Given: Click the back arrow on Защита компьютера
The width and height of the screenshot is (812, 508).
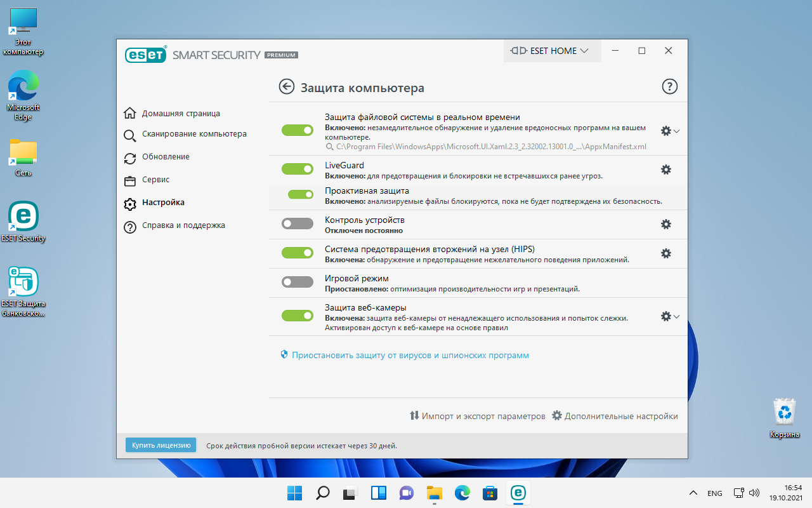Looking at the screenshot, I should click(286, 86).
